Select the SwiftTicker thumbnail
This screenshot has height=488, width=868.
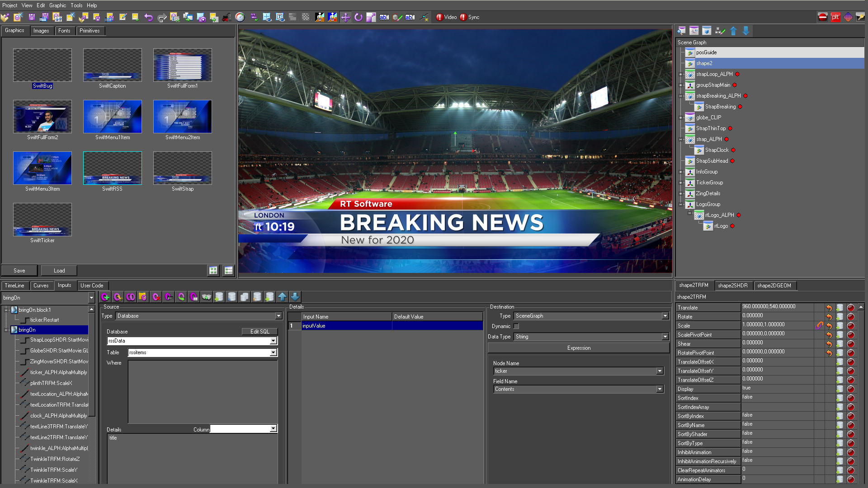point(42,220)
